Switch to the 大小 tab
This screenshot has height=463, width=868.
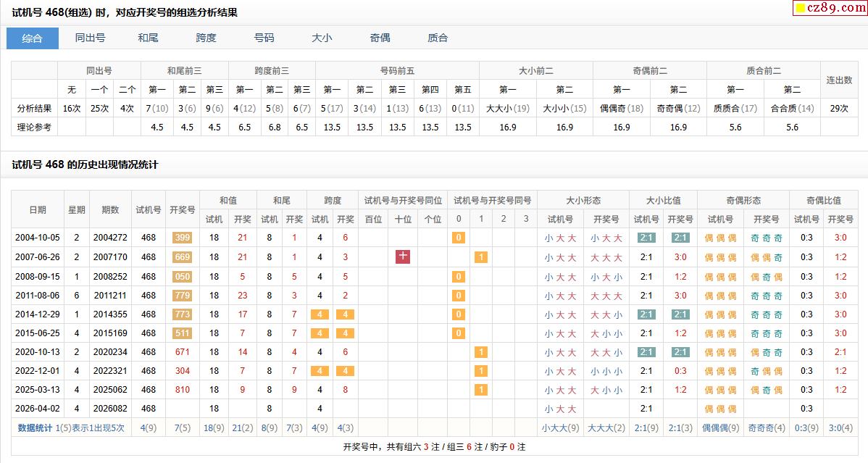322,38
